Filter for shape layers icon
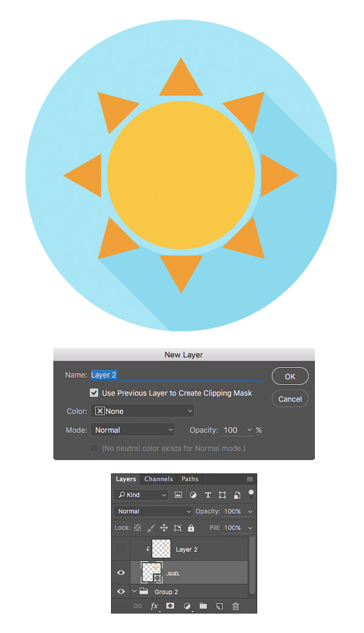The height and width of the screenshot is (633, 364). tap(223, 495)
